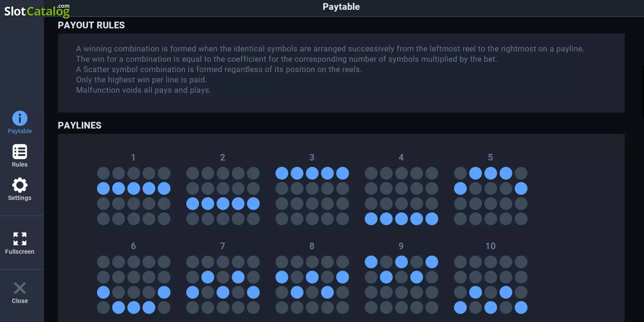Open the Paytable info icon
The width and height of the screenshot is (644, 322).
[20, 118]
